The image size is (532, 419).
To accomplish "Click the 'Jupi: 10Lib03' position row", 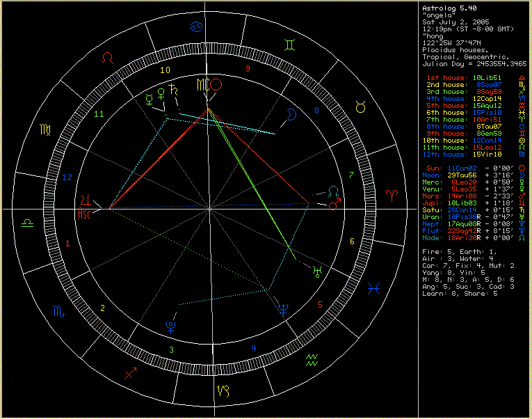I will 474,203.
